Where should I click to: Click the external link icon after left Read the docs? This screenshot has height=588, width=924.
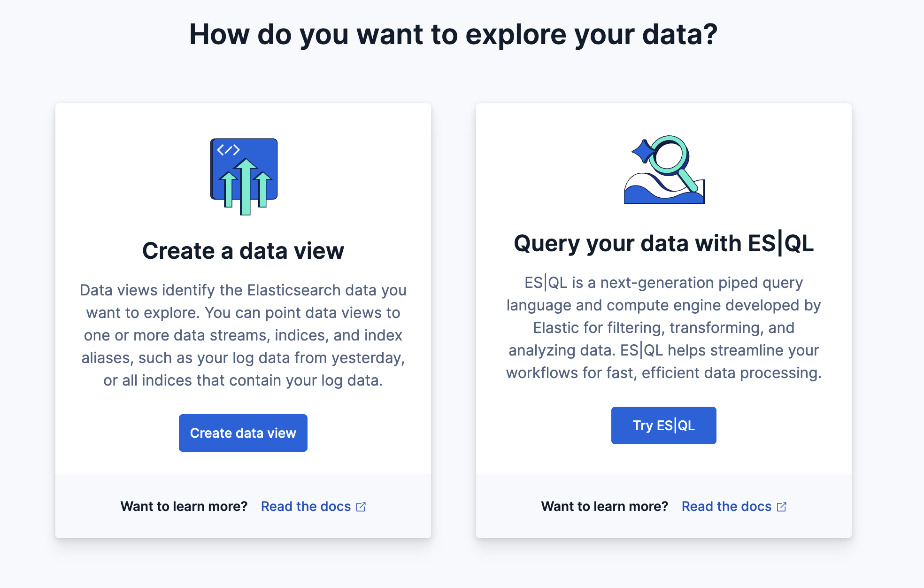click(361, 506)
